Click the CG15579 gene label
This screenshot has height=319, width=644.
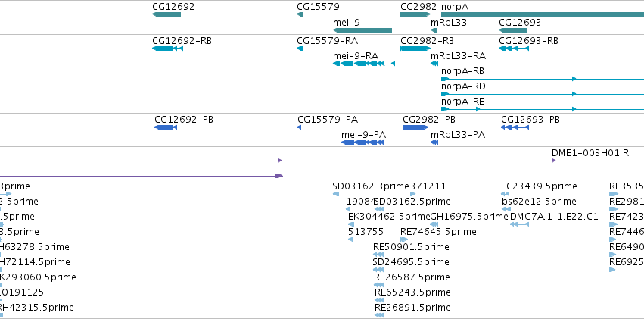[x=318, y=7]
